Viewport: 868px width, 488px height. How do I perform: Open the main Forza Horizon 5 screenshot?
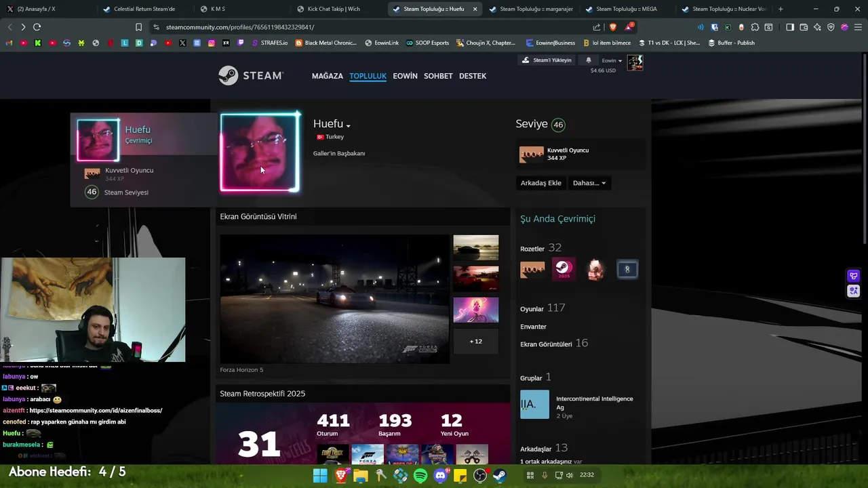pyautogui.click(x=334, y=299)
